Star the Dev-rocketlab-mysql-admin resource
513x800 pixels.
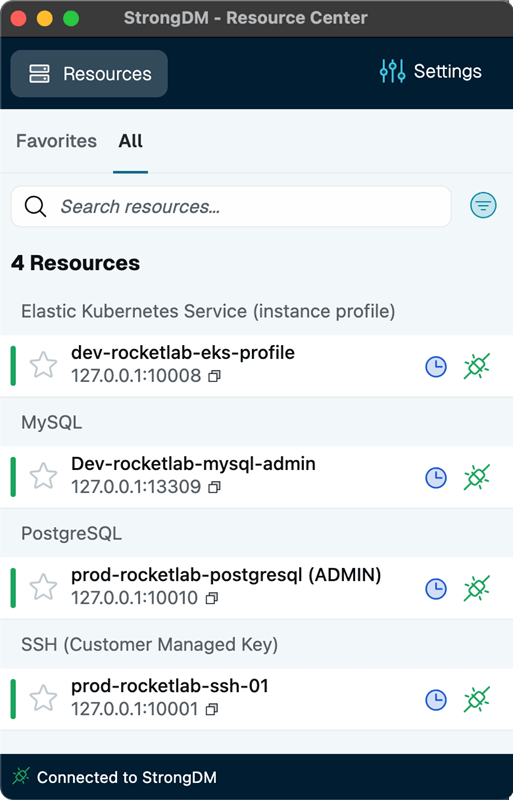(x=43, y=476)
